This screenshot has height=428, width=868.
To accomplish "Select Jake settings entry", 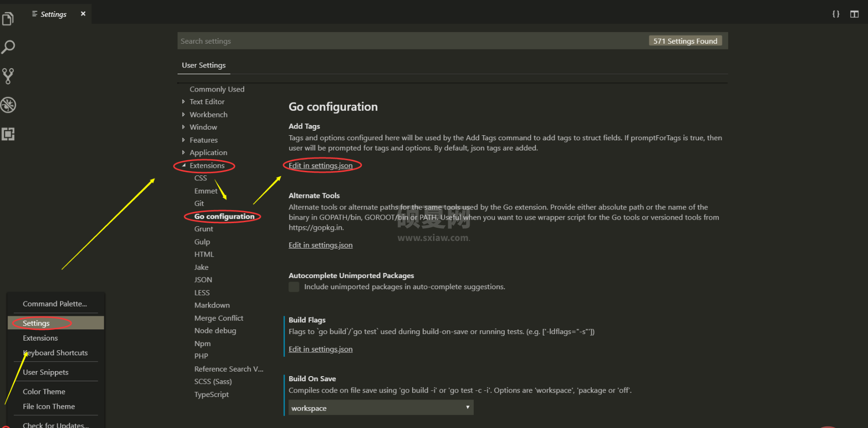I will pyautogui.click(x=201, y=267).
